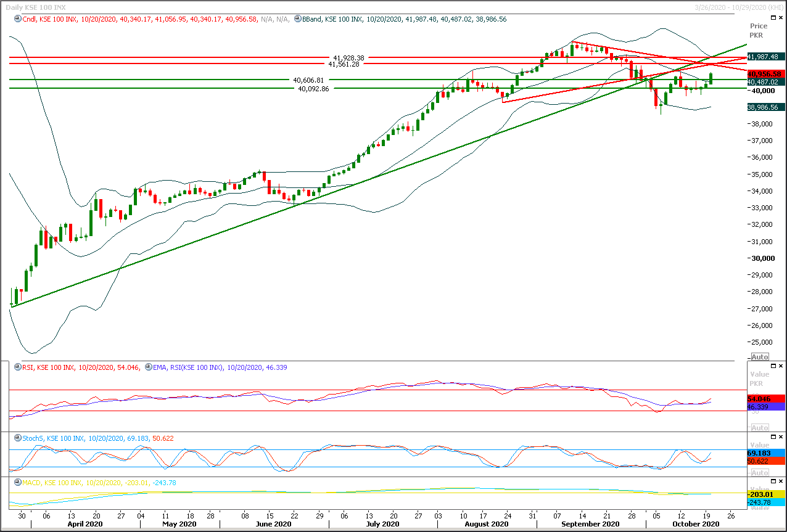Click the Price PKR axis title
This screenshot has height=532, width=787.
[759, 31]
